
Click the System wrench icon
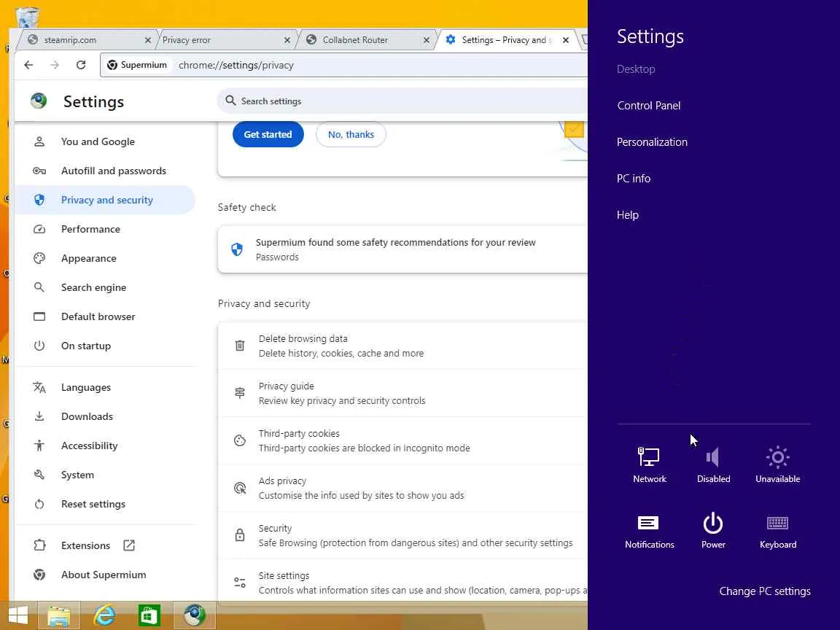click(39, 475)
